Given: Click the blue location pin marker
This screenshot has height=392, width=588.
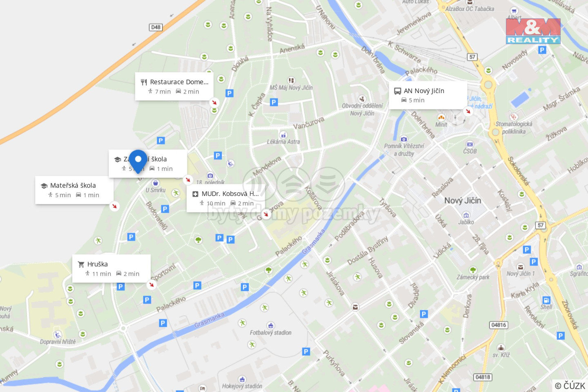Looking at the screenshot, I should (138, 161).
